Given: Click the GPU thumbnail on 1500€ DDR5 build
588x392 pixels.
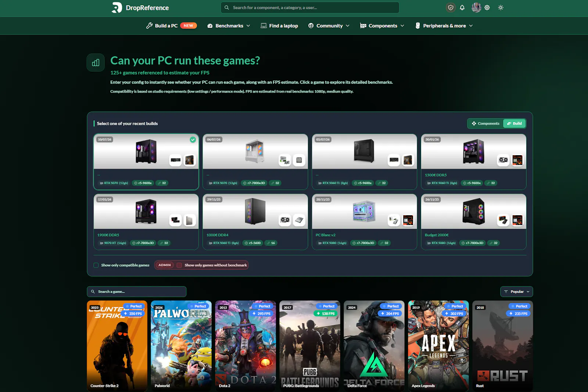Looking at the screenshot, I should click(503, 160).
